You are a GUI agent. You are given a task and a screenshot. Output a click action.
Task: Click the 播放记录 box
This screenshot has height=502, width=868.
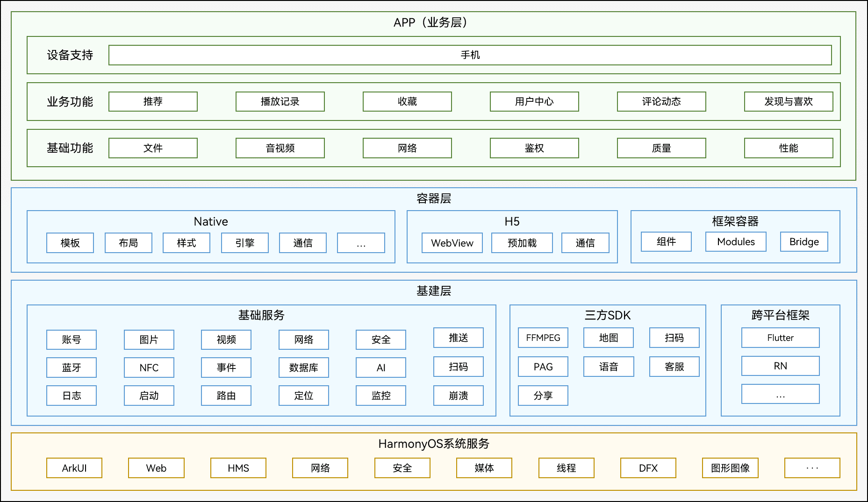click(x=280, y=101)
